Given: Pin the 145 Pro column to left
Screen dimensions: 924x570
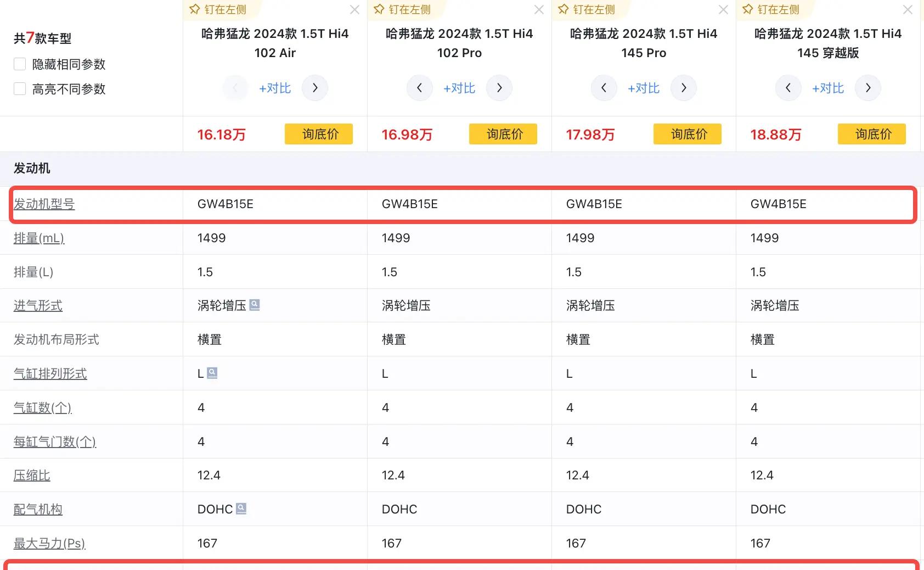Looking at the screenshot, I should (587, 9).
